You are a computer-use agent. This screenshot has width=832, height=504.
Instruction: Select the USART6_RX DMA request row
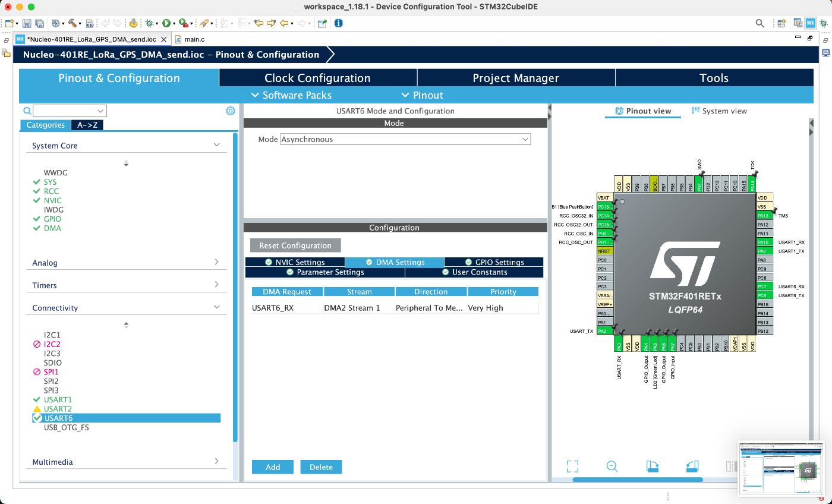(x=395, y=308)
